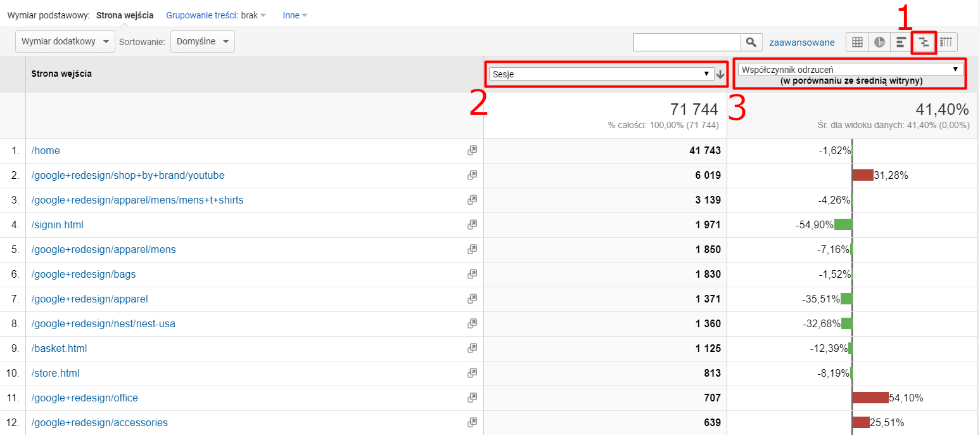Open the /google+redesign/office landing page link
The width and height of the screenshot is (980, 435).
click(85, 398)
